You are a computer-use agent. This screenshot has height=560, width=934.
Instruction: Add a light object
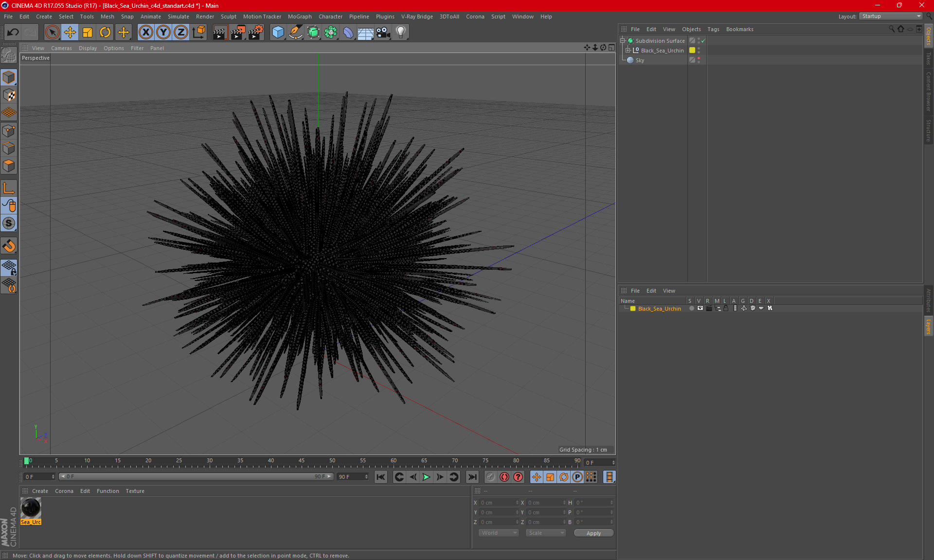401,33
